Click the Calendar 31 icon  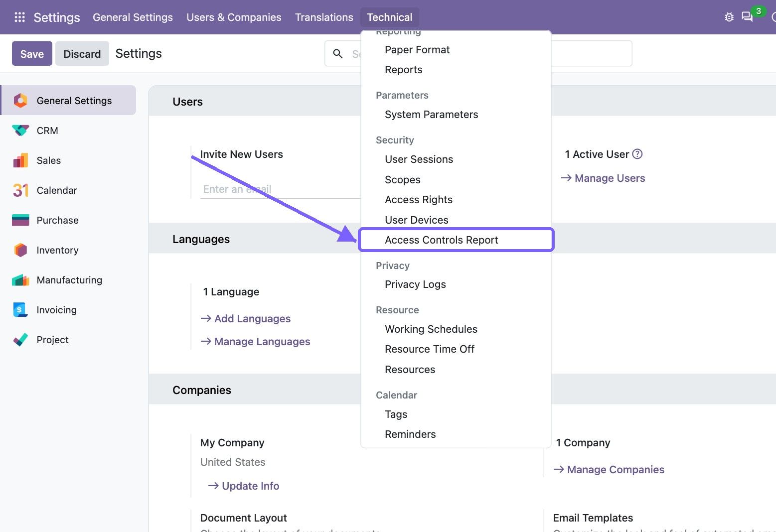[20, 190]
